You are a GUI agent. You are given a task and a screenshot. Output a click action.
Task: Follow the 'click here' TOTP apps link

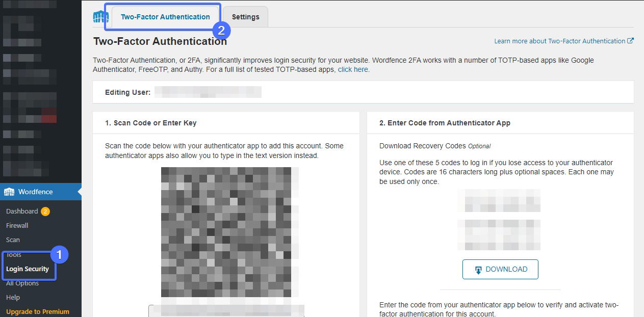point(353,69)
